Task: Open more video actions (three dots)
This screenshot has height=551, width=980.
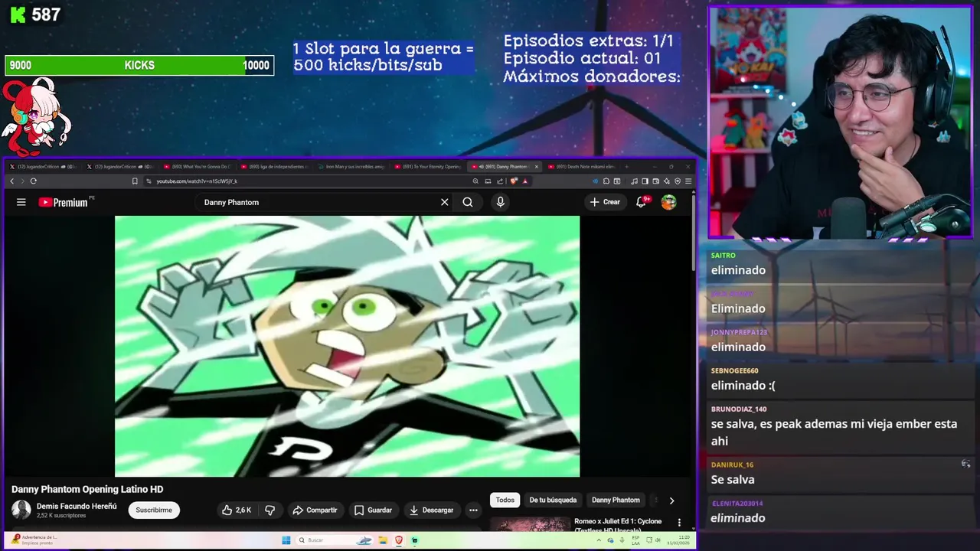Action: (473, 510)
